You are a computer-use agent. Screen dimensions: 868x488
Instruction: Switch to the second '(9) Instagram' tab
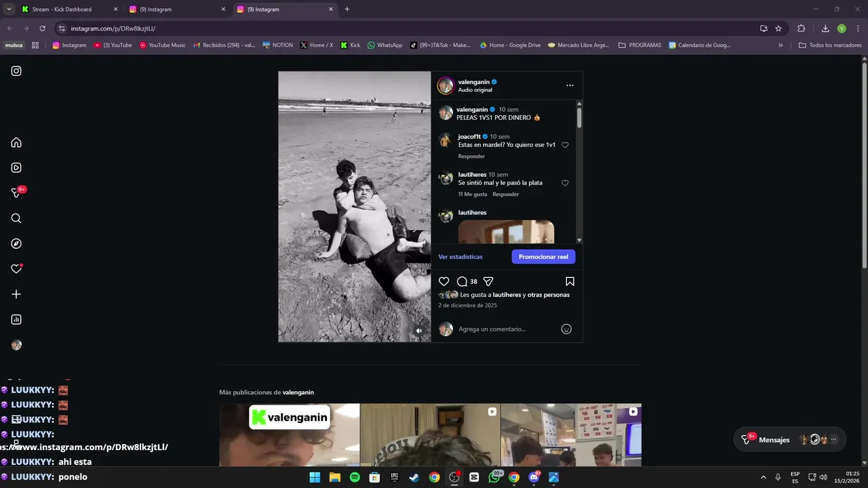tap(285, 9)
